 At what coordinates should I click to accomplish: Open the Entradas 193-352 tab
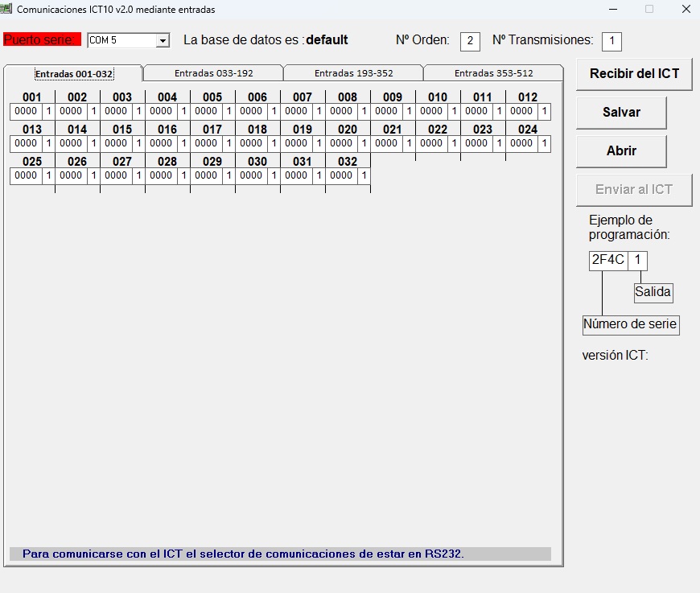point(353,73)
